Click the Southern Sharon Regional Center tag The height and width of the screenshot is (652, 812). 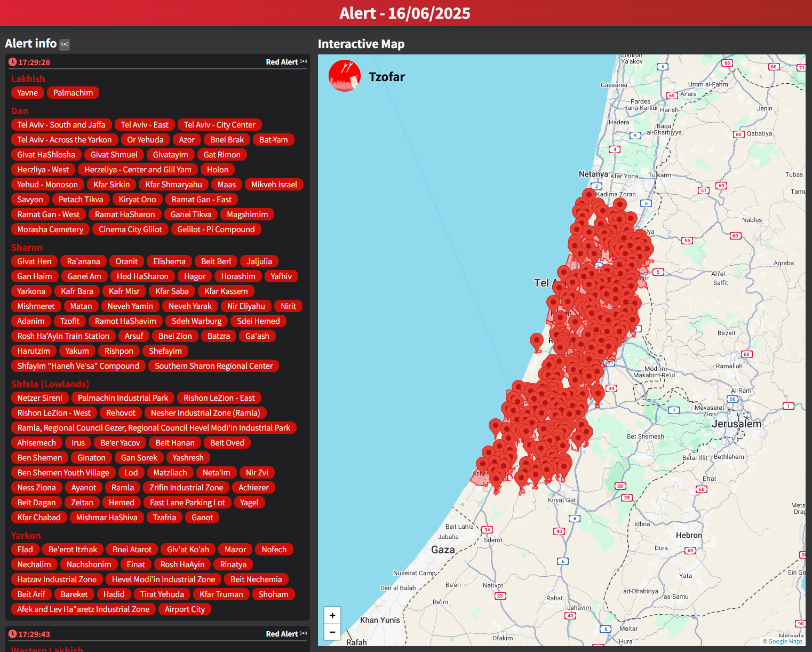point(214,366)
